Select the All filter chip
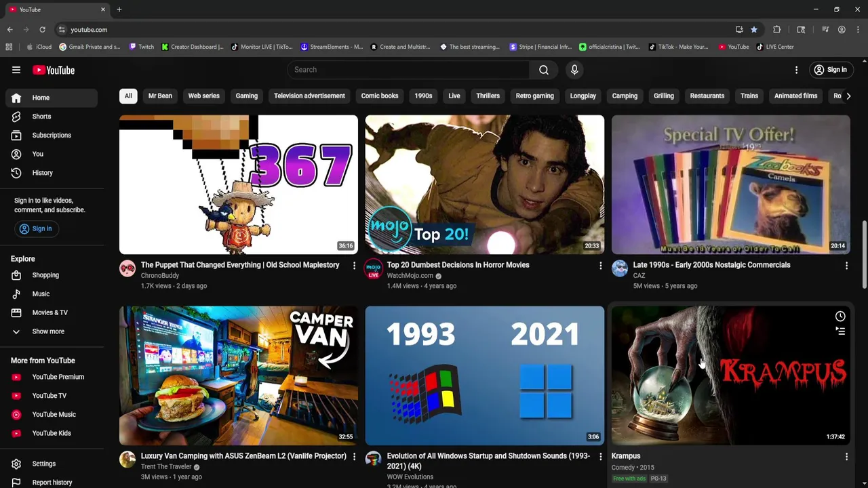The height and width of the screenshot is (488, 868). [128, 96]
